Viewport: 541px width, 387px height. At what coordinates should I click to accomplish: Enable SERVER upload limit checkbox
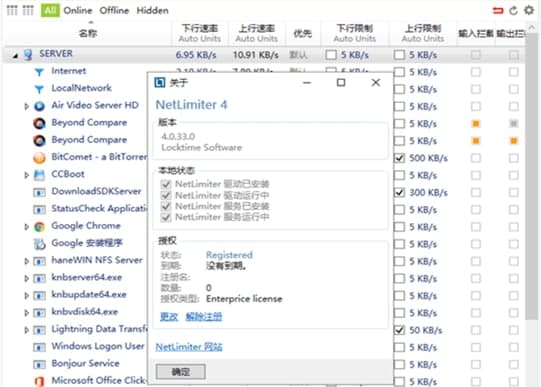click(x=399, y=54)
